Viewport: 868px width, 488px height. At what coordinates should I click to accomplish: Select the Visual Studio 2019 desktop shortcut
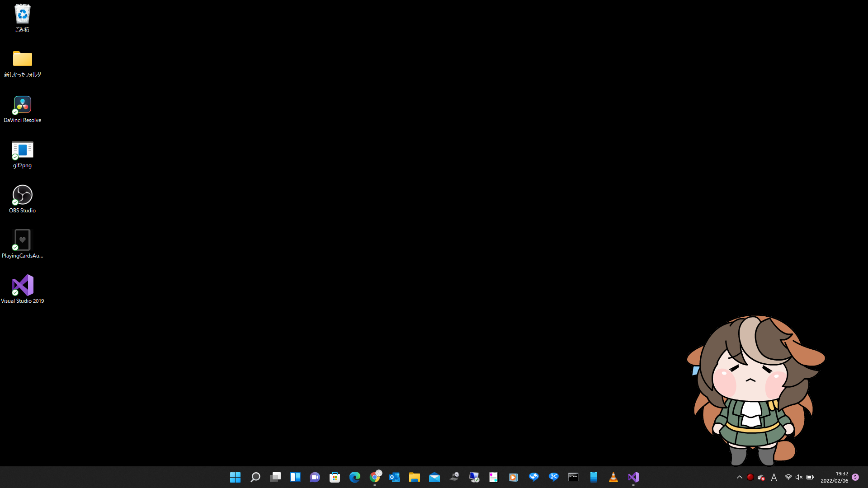(x=22, y=290)
